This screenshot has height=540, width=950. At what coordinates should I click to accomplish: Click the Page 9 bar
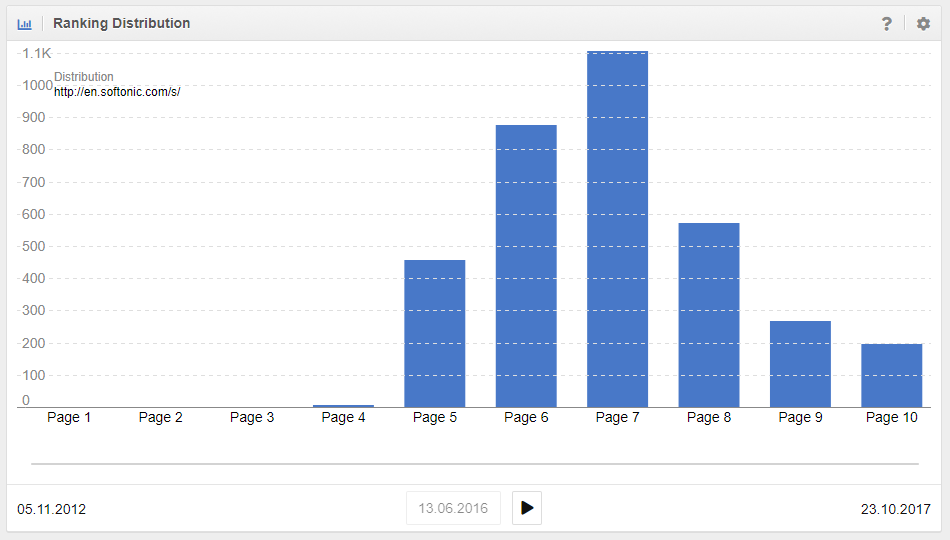tap(800, 363)
